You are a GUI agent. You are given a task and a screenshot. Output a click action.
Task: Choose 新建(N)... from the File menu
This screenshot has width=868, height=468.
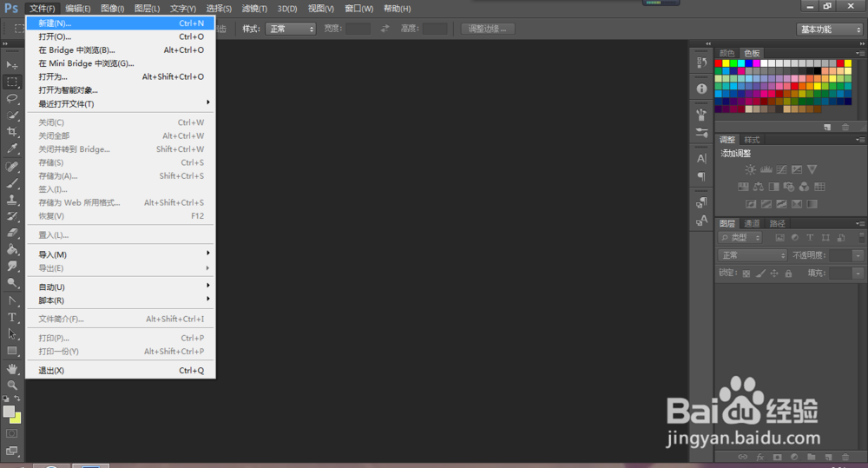(x=120, y=23)
